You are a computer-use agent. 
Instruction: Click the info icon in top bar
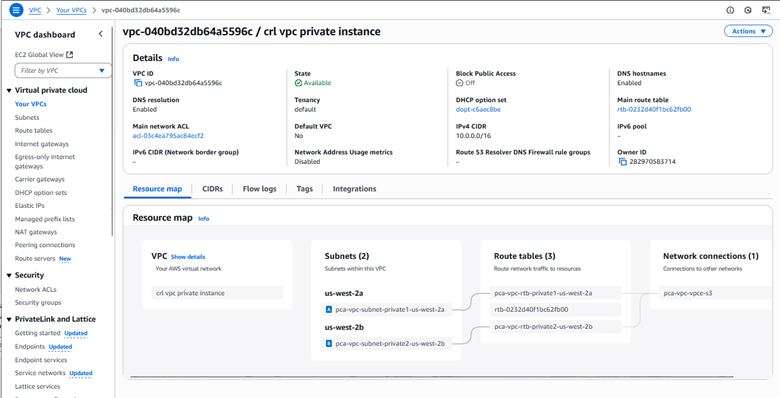point(730,10)
